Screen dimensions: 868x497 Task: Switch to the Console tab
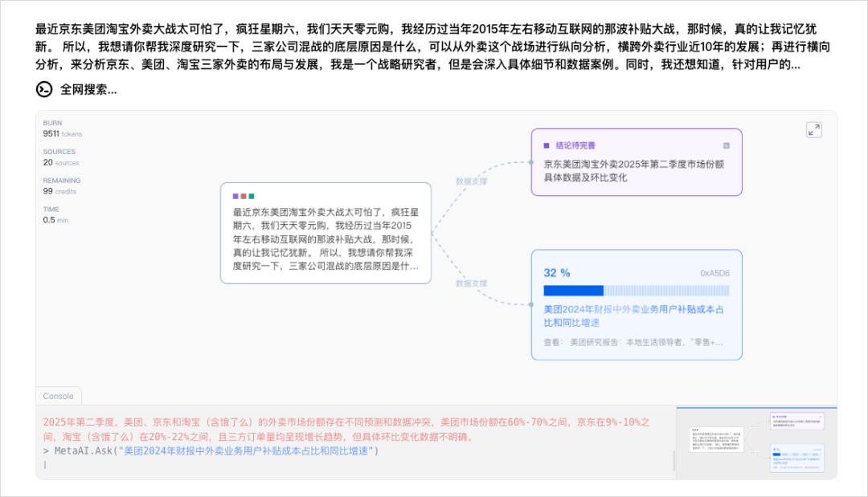tap(58, 396)
